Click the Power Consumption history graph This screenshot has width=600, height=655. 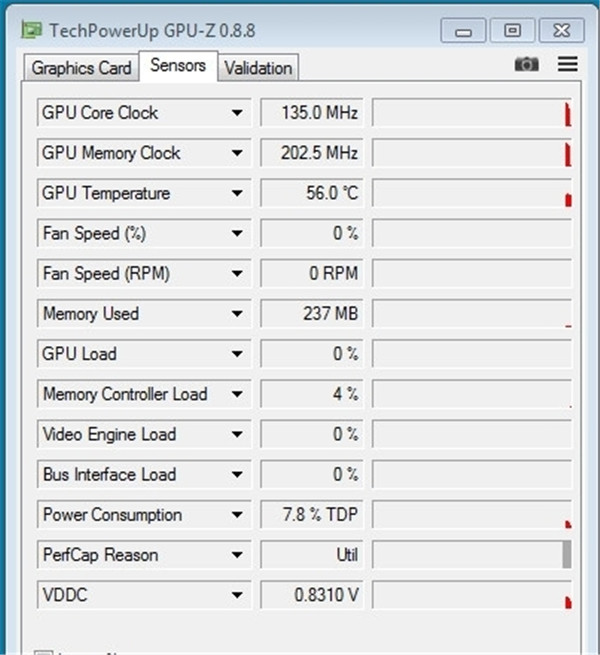[x=472, y=515]
